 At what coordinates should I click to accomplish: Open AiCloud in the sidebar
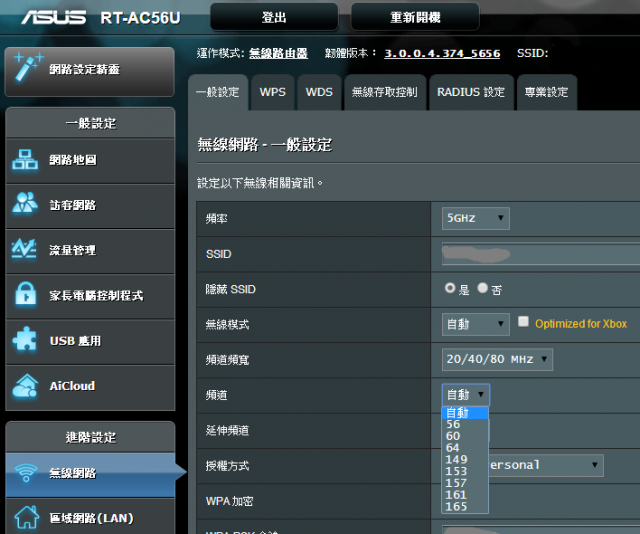90,387
